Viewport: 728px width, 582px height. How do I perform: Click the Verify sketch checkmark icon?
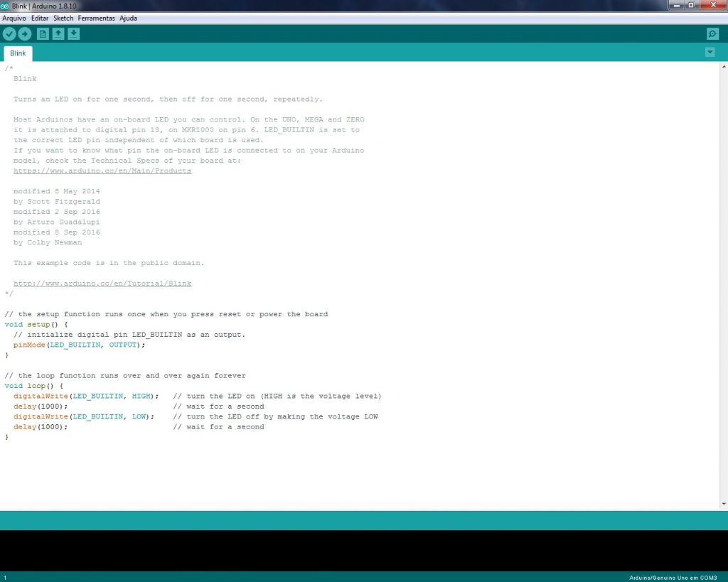(x=9, y=34)
